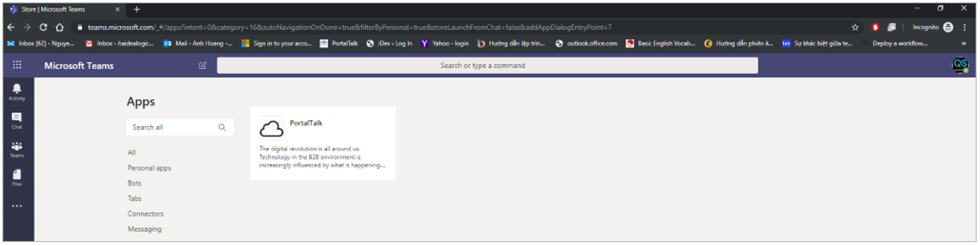Open a new browser tab
Image resolution: width=980 pixels, height=246 pixels.
(x=137, y=9)
